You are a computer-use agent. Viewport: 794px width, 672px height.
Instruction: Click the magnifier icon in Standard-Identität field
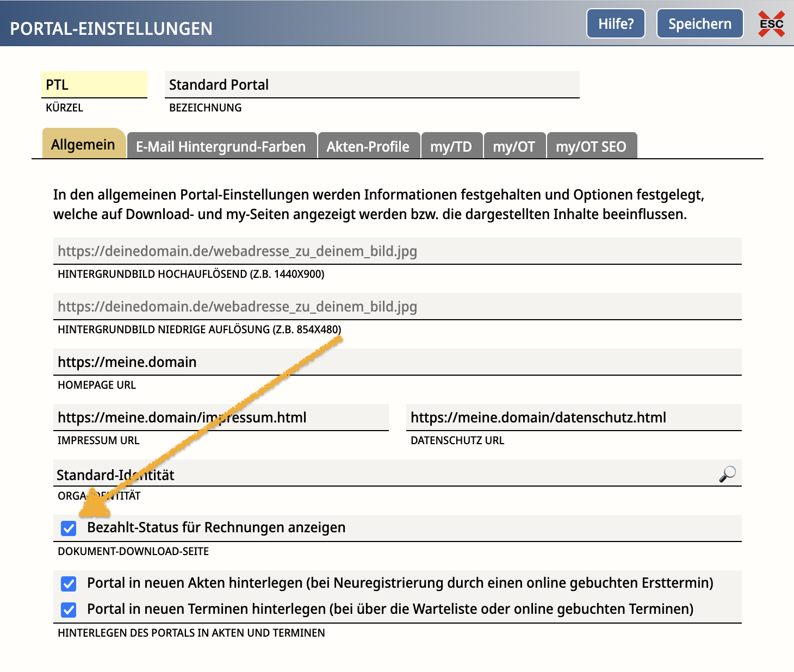(x=727, y=474)
